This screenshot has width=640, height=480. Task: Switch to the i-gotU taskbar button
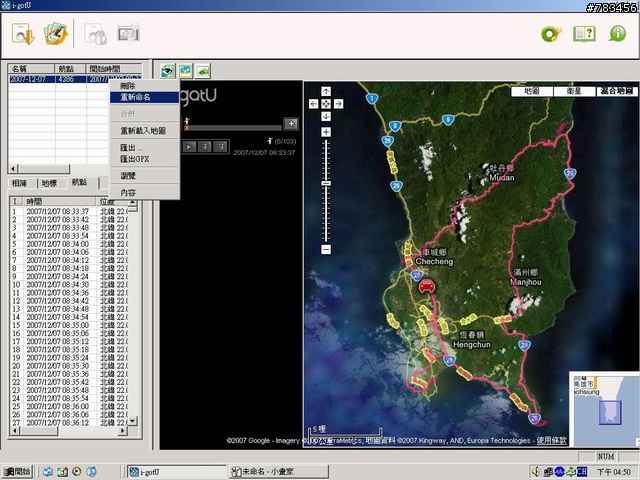click(176, 472)
